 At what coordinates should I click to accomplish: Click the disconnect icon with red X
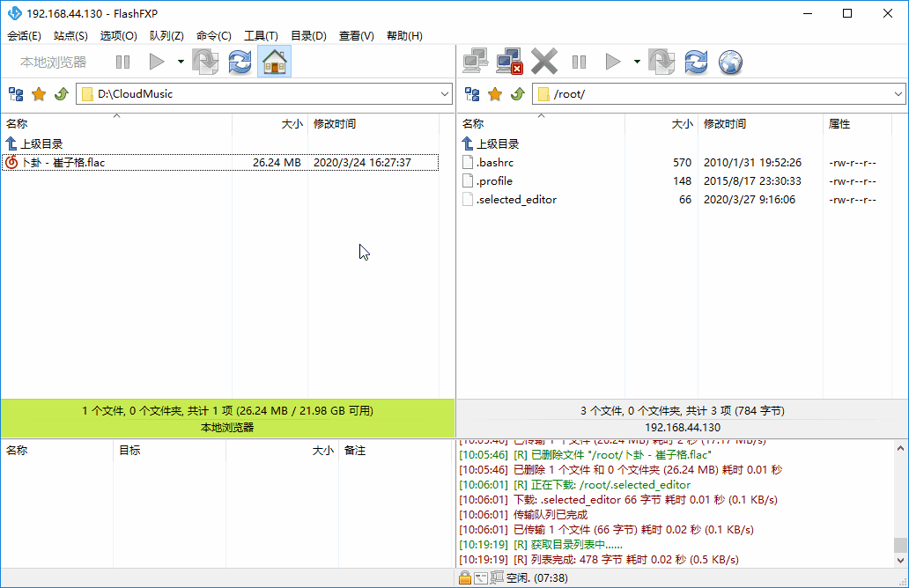[510, 62]
